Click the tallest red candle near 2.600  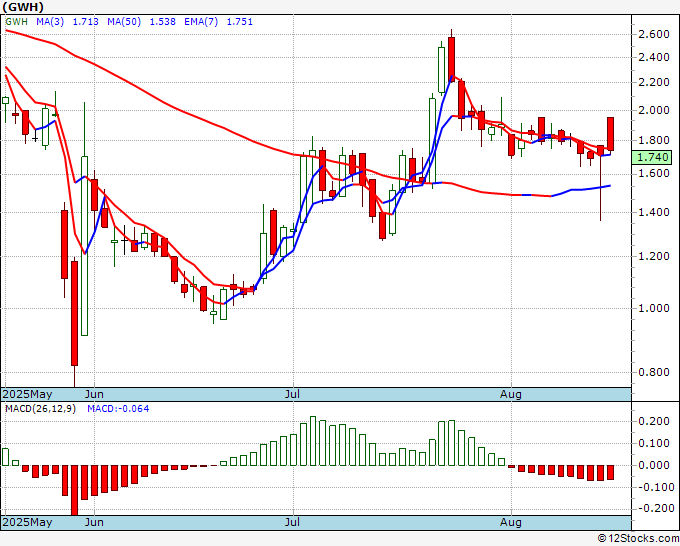(x=451, y=59)
